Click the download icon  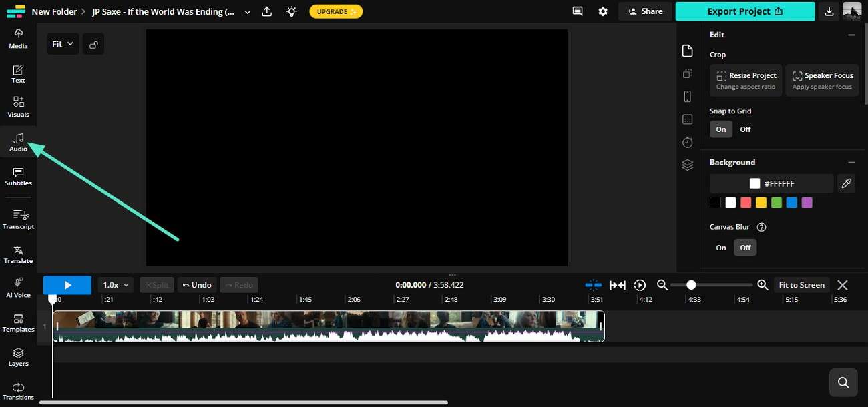pyautogui.click(x=829, y=11)
